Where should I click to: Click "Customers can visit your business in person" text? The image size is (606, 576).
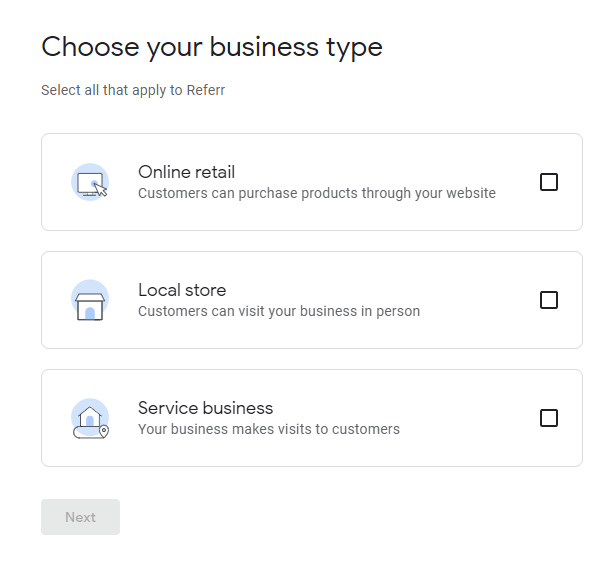(x=279, y=311)
